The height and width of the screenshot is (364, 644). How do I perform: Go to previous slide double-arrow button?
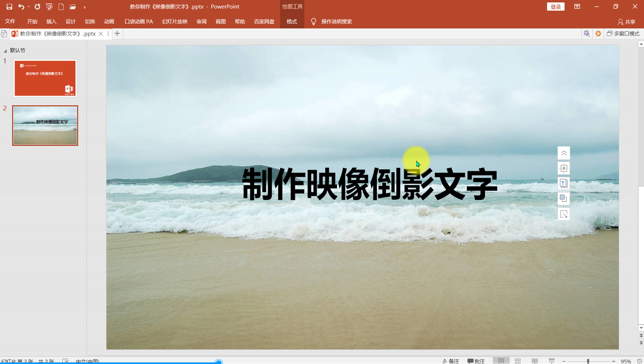(641, 336)
